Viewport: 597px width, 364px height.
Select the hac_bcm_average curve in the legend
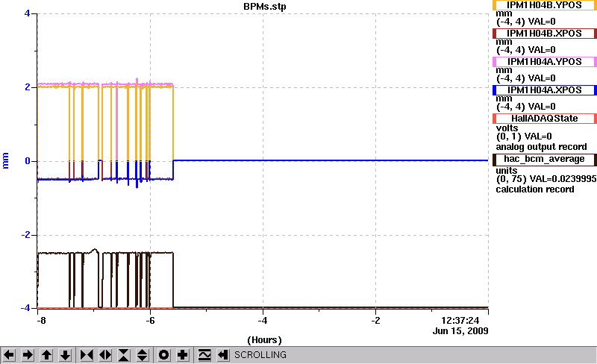click(545, 160)
